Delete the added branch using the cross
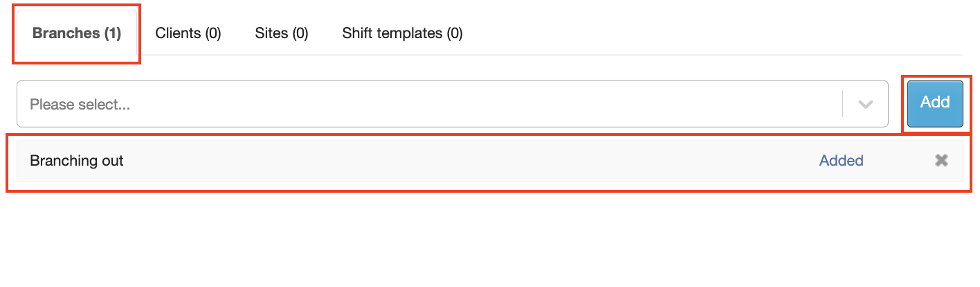 941,161
